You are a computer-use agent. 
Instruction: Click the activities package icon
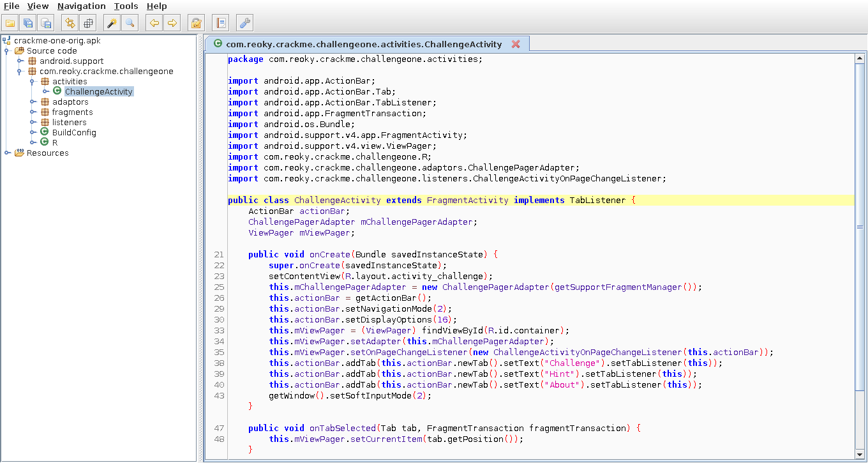[x=45, y=82]
